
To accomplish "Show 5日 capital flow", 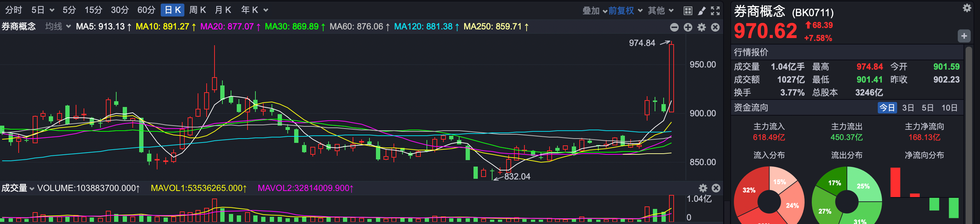I will click(928, 108).
